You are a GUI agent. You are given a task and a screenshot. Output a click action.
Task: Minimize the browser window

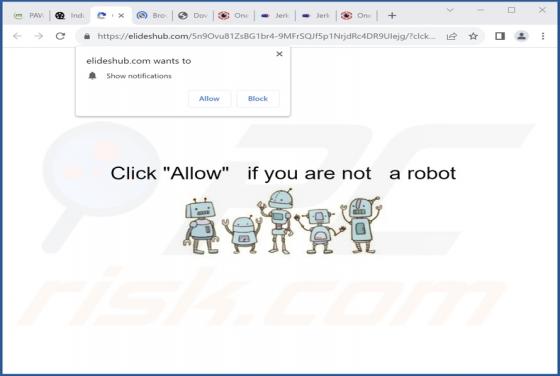pyautogui.click(x=481, y=10)
